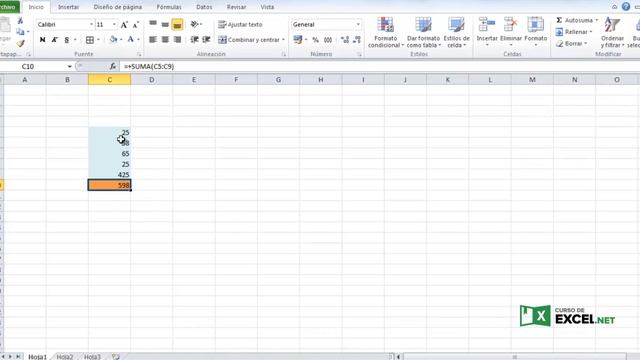Align cell text left
Viewport: 640px width, 360px height.
(153, 40)
